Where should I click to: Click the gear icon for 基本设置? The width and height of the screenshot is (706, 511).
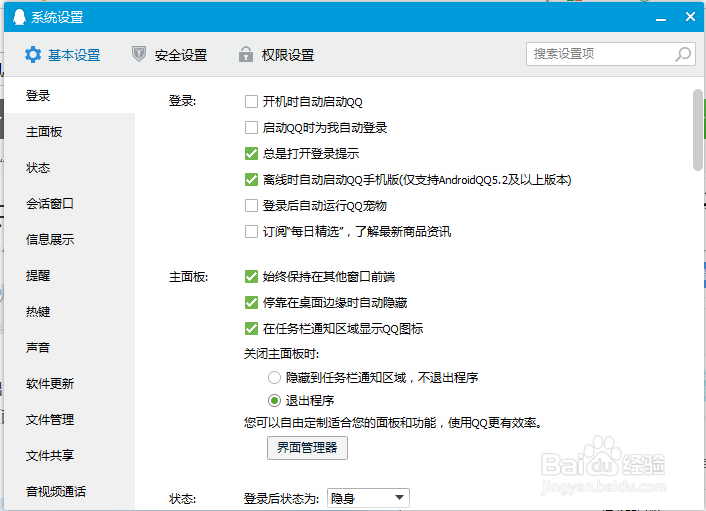(33, 55)
